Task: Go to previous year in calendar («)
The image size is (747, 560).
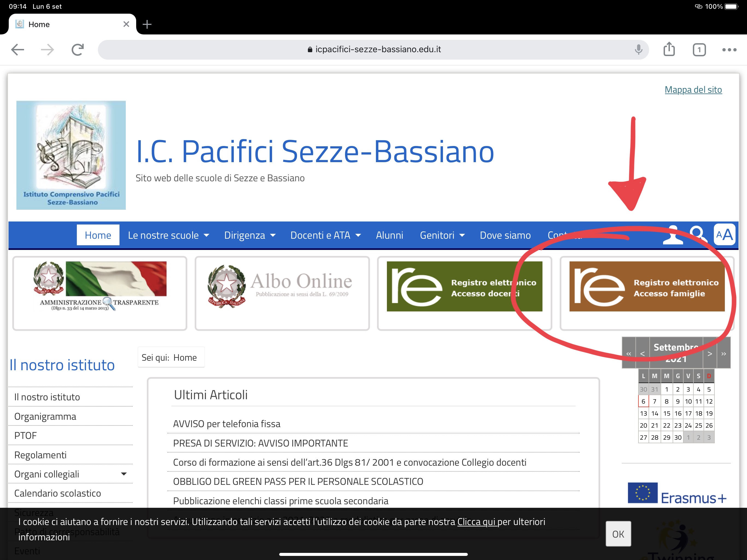Action: 628,353
